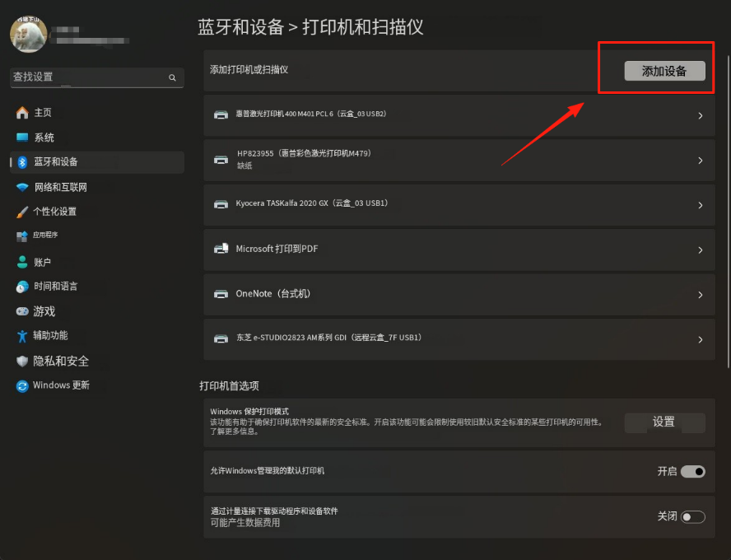Expand 惠普激光打印机 400 M401 row chevron

pyautogui.click(x=701, y=115)
